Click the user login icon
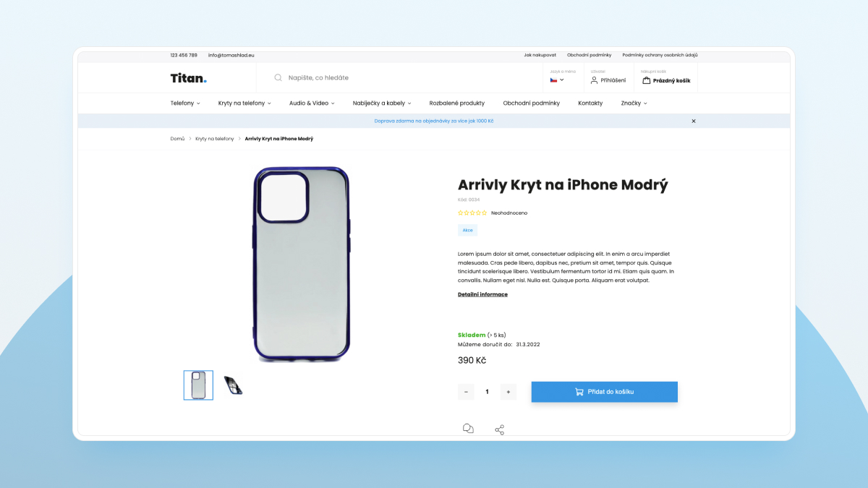This screenshot has width=868, height=488. [595, 80]
